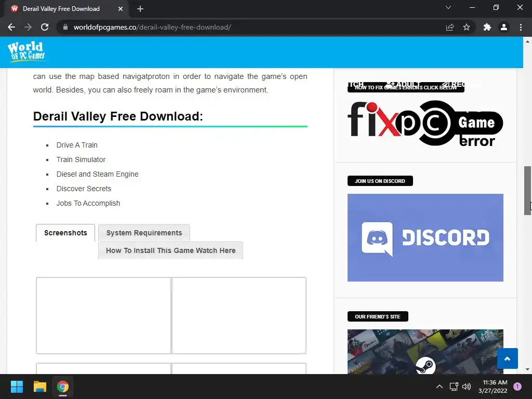
Task: Click the back-to-top arrow button
Action: click(x=507, y=358)
